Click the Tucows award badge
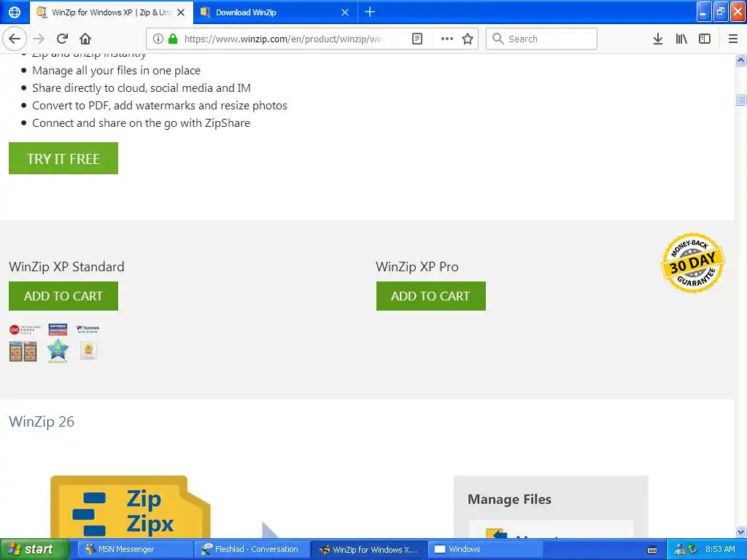The image size is (747, 560). pos(88,329)
